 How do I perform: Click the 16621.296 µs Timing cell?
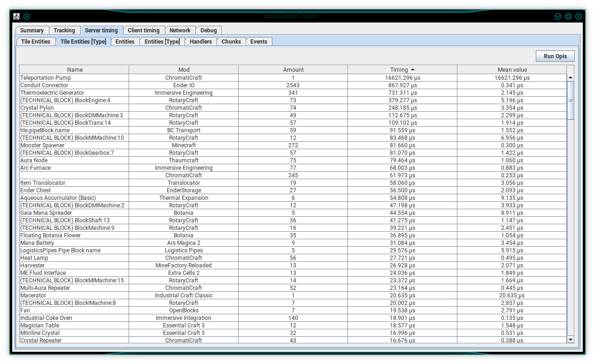402,78
